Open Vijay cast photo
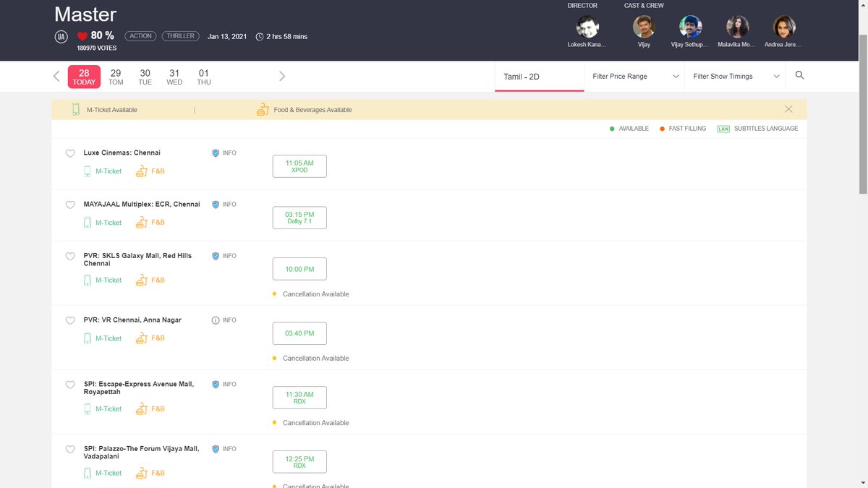Screen dimensions: 868x488 coord(644,27)
